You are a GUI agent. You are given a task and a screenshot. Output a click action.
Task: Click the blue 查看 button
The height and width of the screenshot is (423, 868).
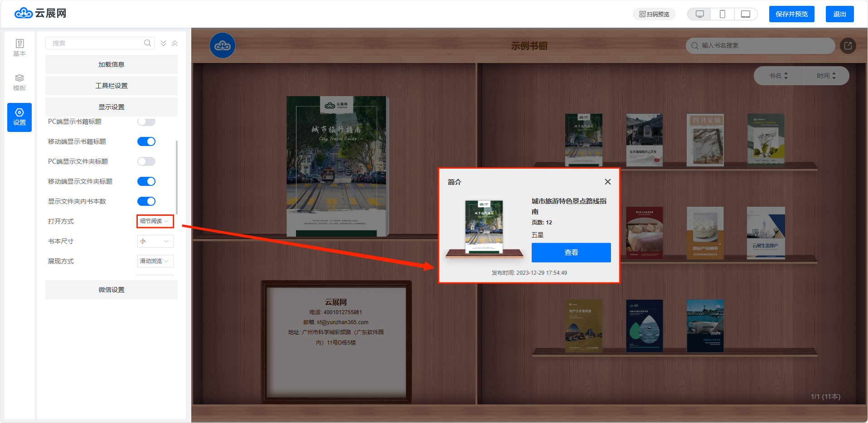pos(571,253)
